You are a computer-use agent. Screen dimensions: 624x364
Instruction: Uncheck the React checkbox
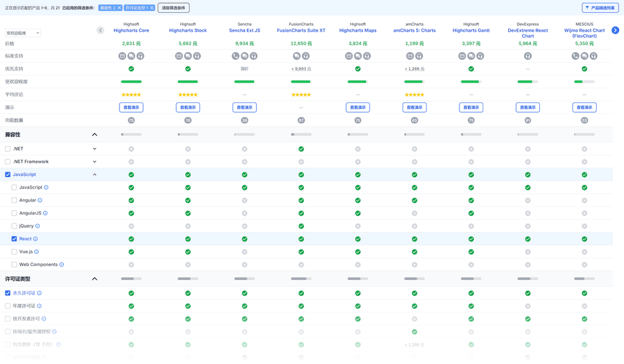click(x=14, y=239)
